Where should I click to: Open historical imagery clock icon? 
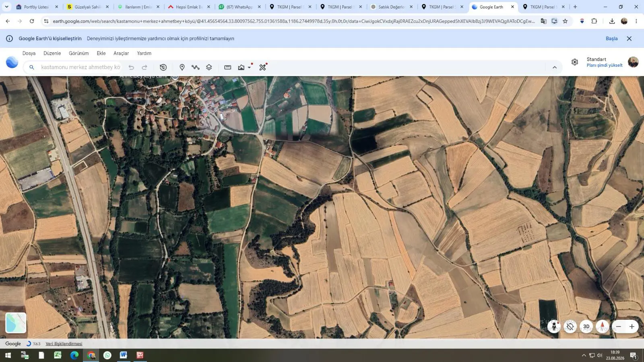tap(163, 67)
